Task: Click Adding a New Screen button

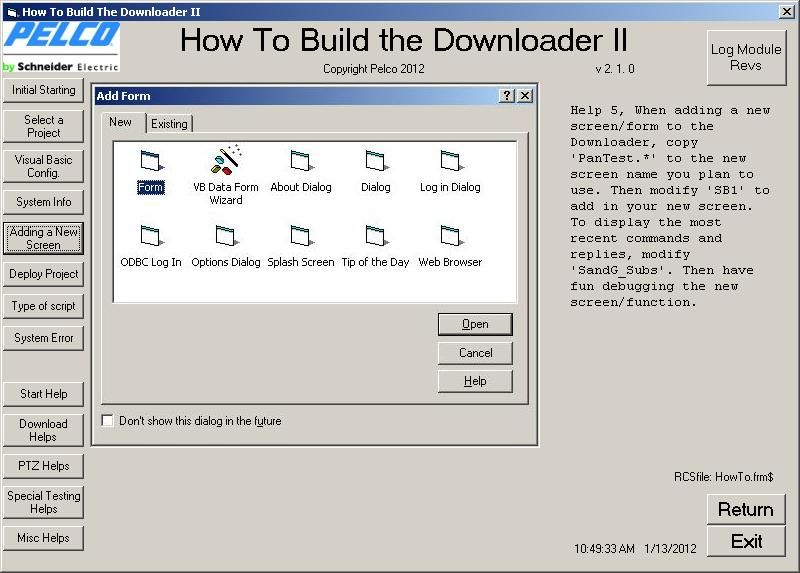Action: tap(43, 238)
